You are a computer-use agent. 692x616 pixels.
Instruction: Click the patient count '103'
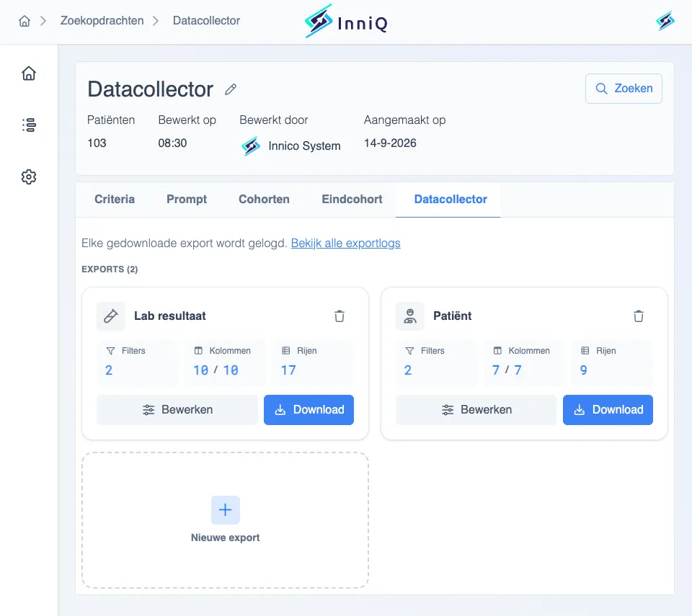(97, 143)
